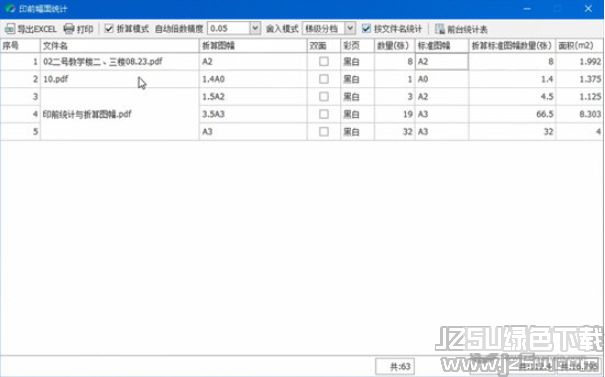The height and width of the screenshot is (377, 605).
Task: Open the 前台统计表 statistics table
Action: tap(461, 29)
